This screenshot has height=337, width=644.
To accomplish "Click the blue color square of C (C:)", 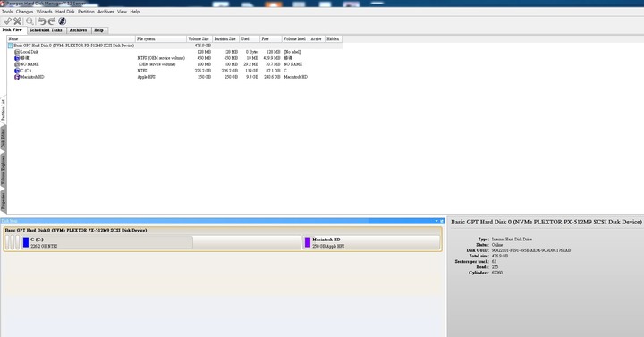I will click(26, 242).
